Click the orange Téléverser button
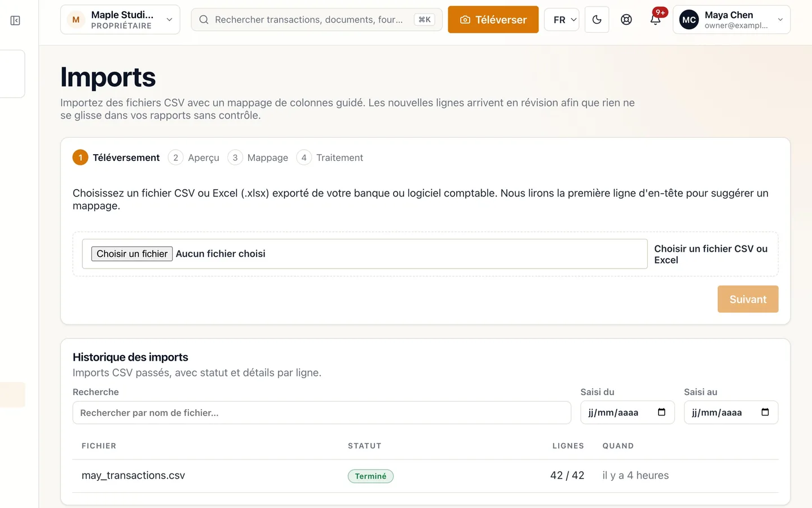 click(493, 20)
